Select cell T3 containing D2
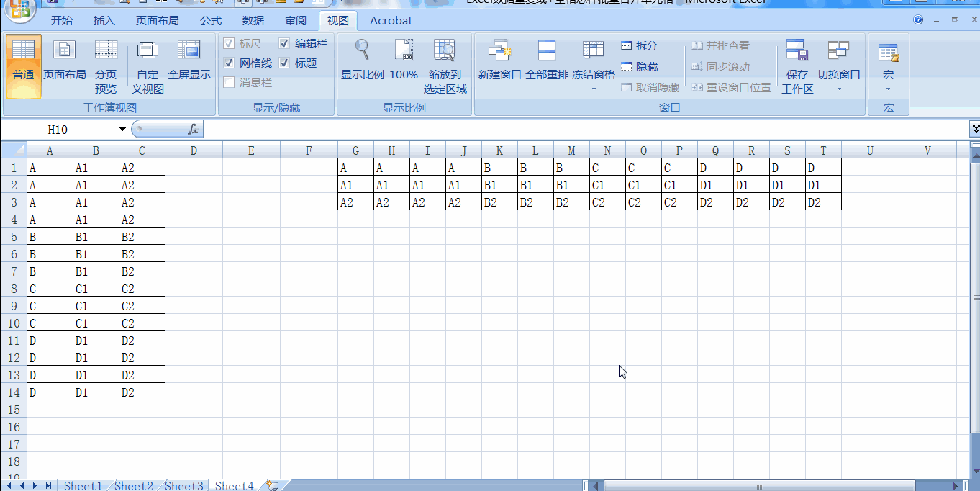The width and height of the screenshot is (980, 491). [x=823, y=202]
